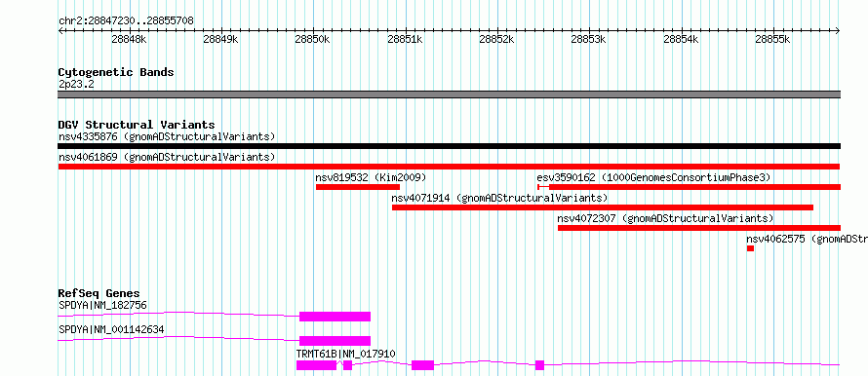This screenshot has width=868, height=376.
Task: Click the 28849k ruler tick label
Action: (x=220, y=39)
